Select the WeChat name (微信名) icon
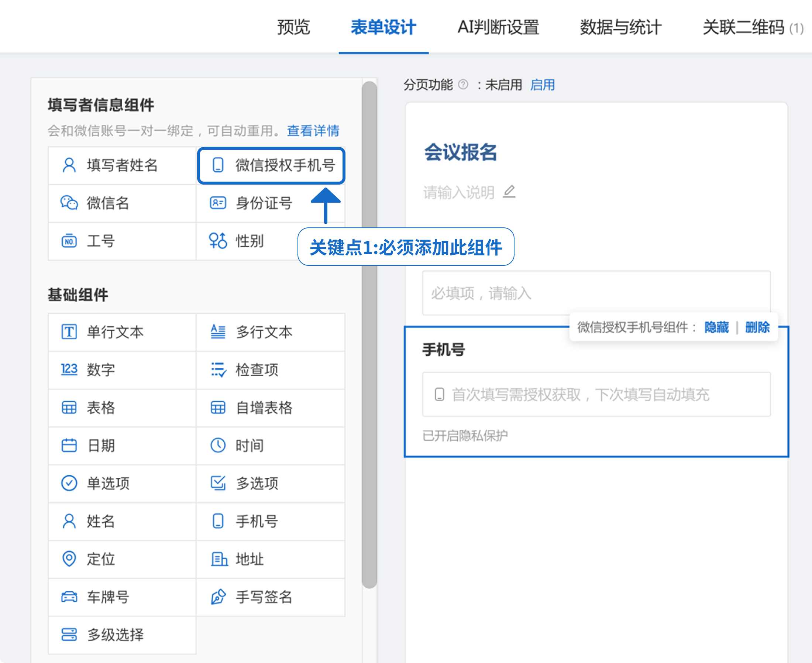The width and height of the screenshot is (812, 663). tap(69, 203)
